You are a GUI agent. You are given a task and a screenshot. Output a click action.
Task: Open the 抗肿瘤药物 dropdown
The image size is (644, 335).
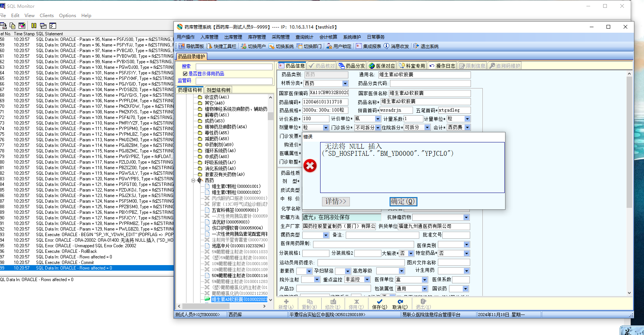coord(466,217)
